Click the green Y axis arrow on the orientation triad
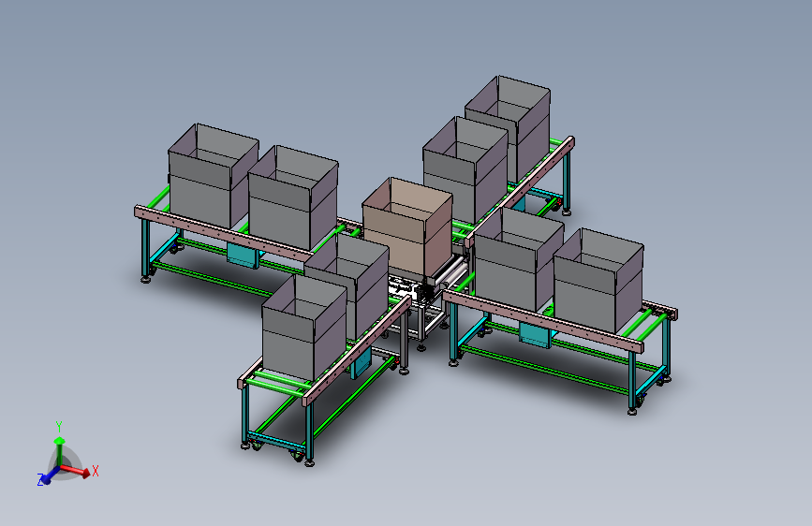 coord(60,450)
